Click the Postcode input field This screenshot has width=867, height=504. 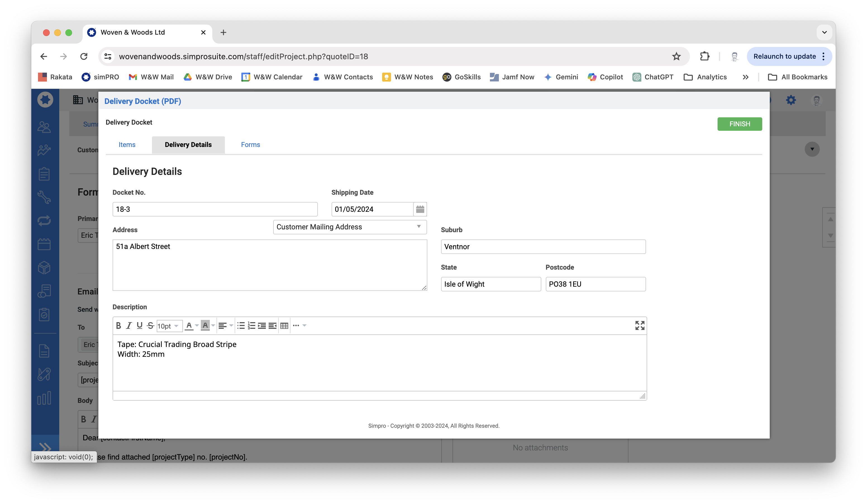[595, 284]
